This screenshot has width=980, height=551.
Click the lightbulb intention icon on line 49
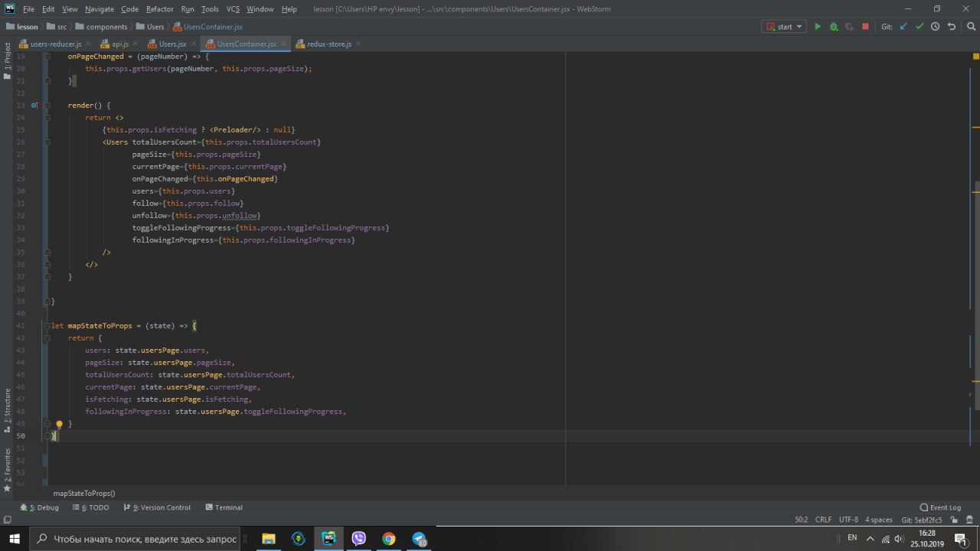59,424
